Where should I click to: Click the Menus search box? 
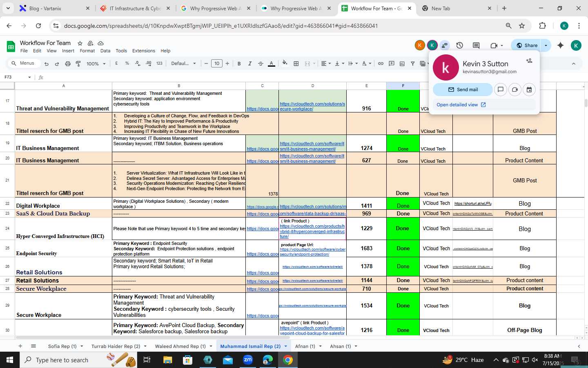coord(24,63)
